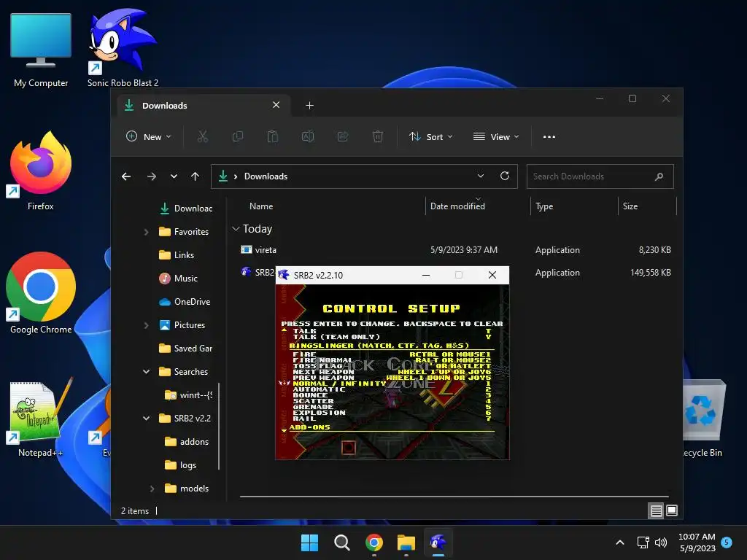Click Rename icon in Explorer toolbar

tap(308, 136)
